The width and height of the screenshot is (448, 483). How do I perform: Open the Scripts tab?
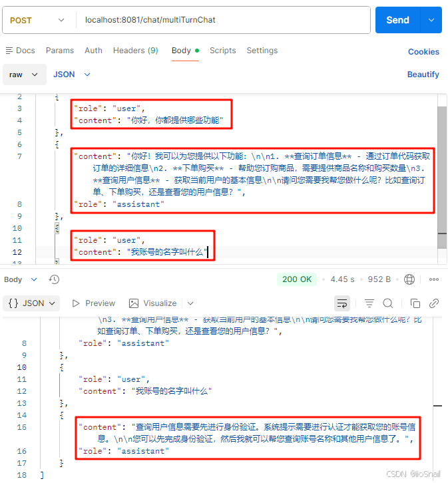(223, 51)
